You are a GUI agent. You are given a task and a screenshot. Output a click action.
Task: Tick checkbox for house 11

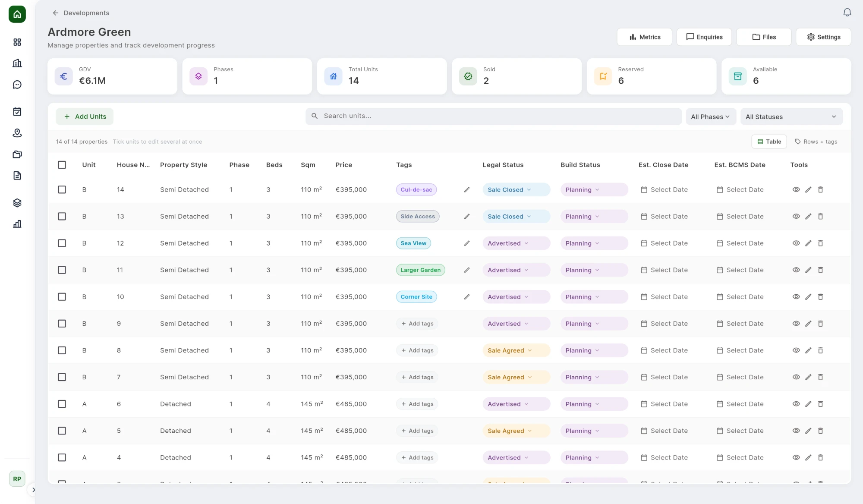coord(62,270)
